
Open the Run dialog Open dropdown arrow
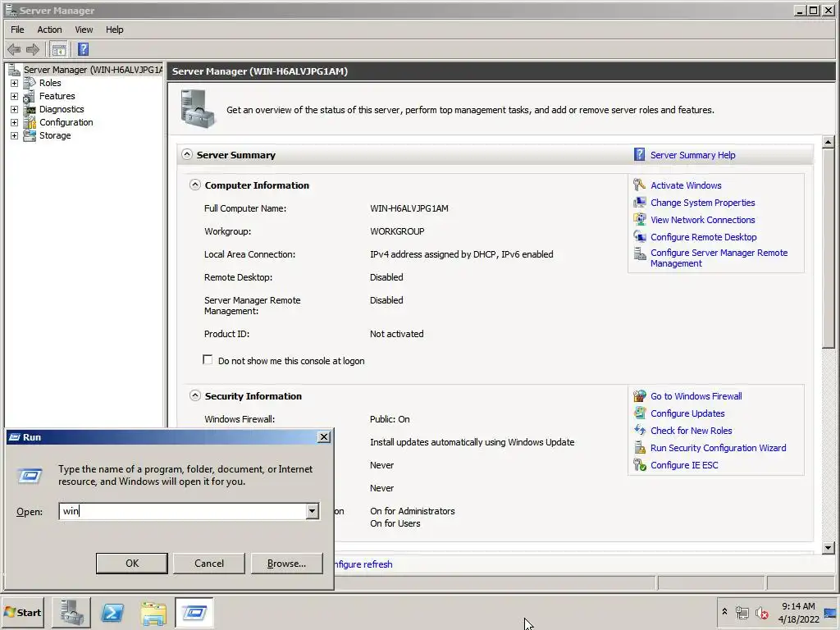(313, 511)
